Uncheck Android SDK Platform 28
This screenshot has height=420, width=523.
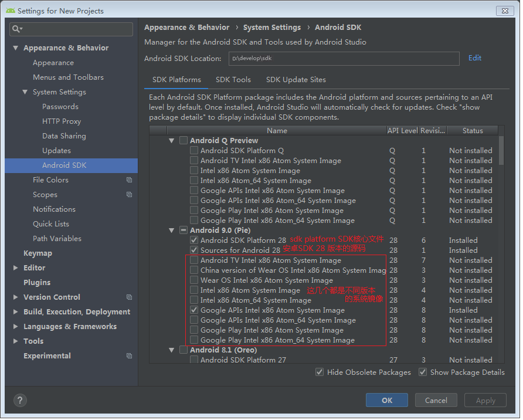pyautogui.click(x=195, y=241)
